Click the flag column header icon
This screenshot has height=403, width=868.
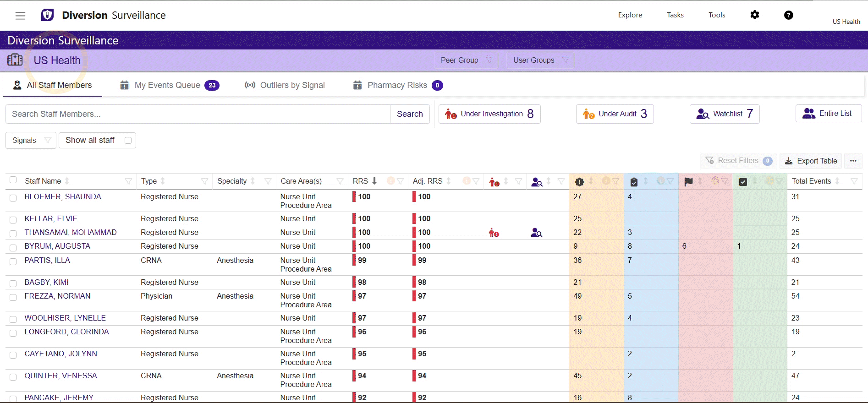click(688, 182)
